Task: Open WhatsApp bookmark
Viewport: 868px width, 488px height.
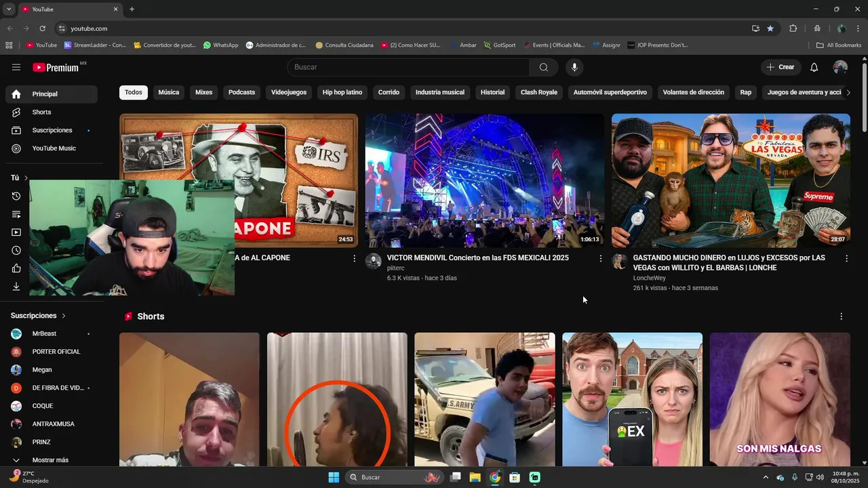Action: tap(221, 45)
